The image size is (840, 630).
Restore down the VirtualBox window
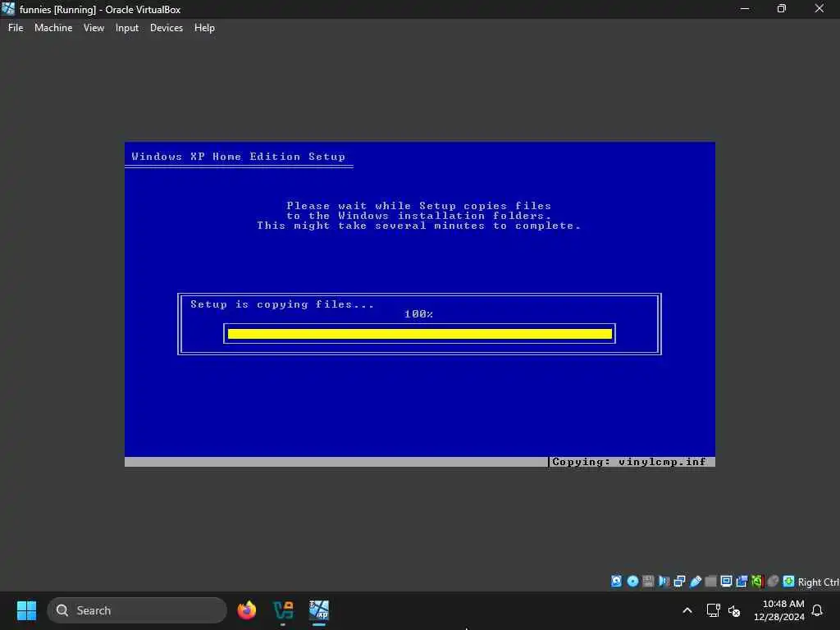tap(782, 9)
